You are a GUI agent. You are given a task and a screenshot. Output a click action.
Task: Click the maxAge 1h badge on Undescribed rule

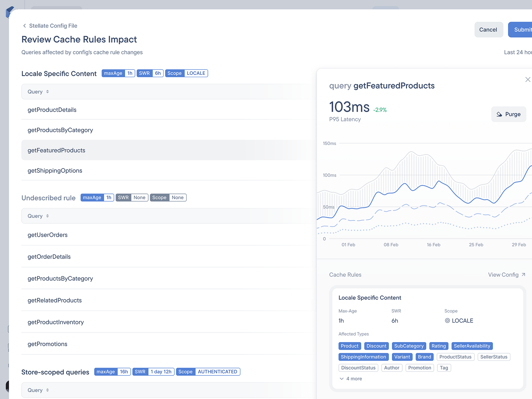[97, 197]
